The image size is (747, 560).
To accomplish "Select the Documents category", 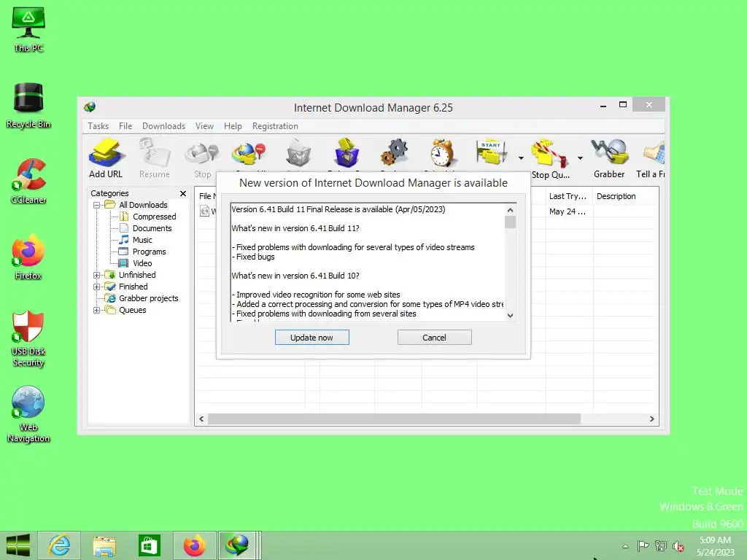I will coord(152,228).
